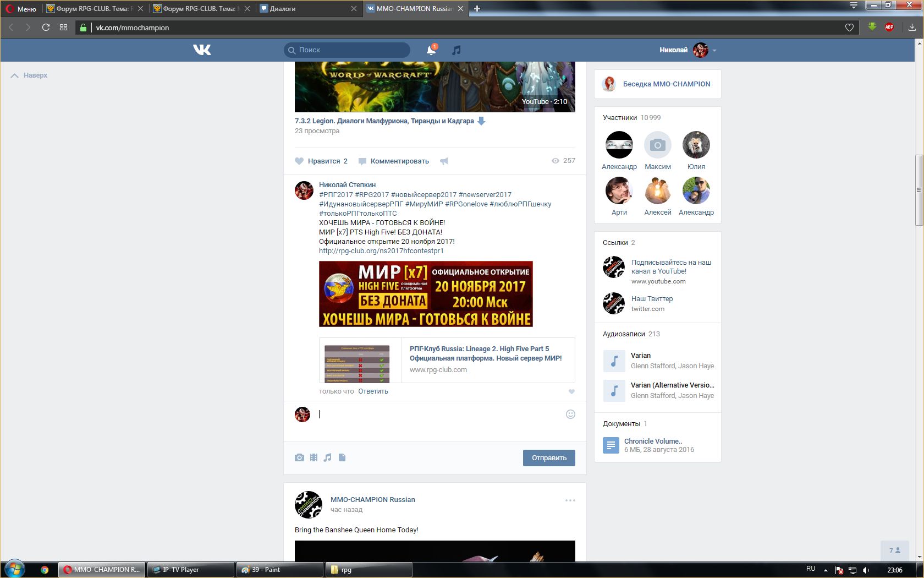Open the Chronicle Volume document icon

611,445
